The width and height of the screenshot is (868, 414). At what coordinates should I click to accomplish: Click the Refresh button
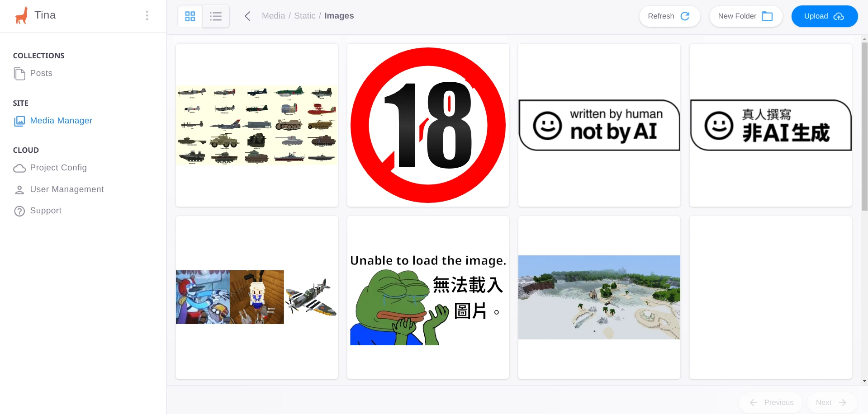click(669, 16)
